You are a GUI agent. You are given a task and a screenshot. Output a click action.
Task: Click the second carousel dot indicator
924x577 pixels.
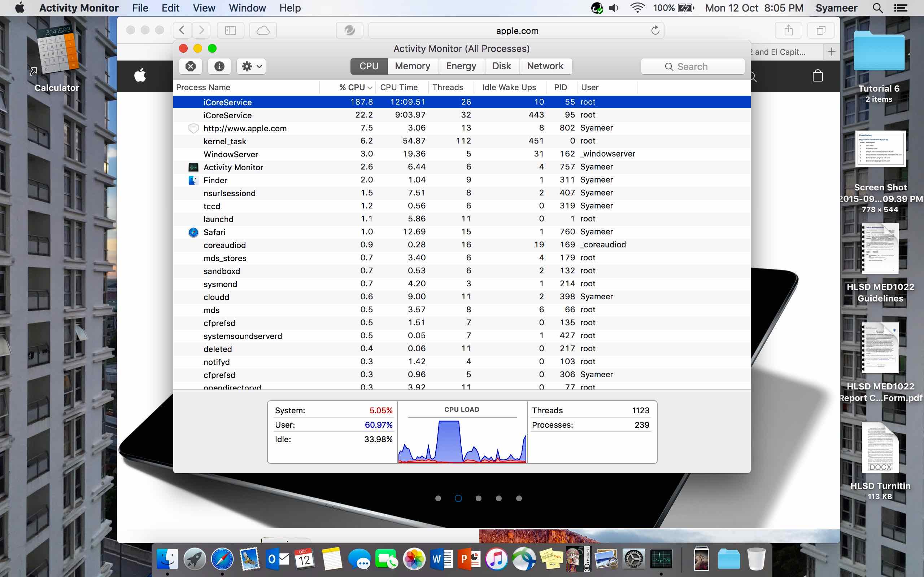[x=458, y=498]
